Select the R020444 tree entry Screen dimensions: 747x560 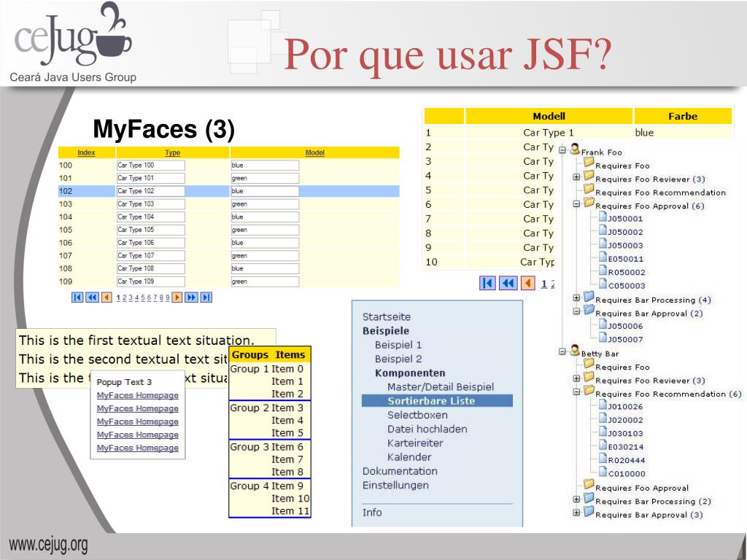coord(627,461)
